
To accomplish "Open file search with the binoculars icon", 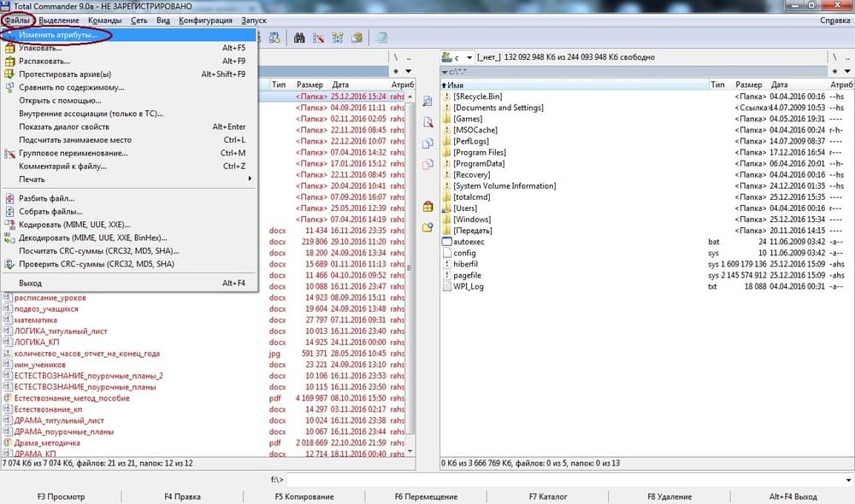I will point(299,38).
